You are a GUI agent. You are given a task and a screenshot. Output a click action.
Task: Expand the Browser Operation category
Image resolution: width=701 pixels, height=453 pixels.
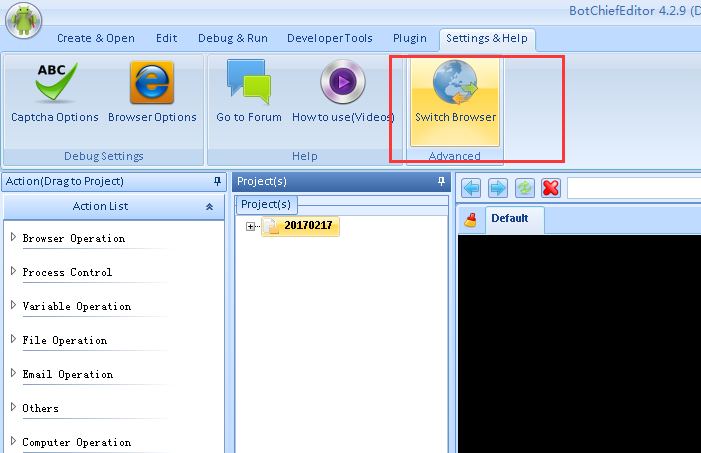[x=14, y=238]
